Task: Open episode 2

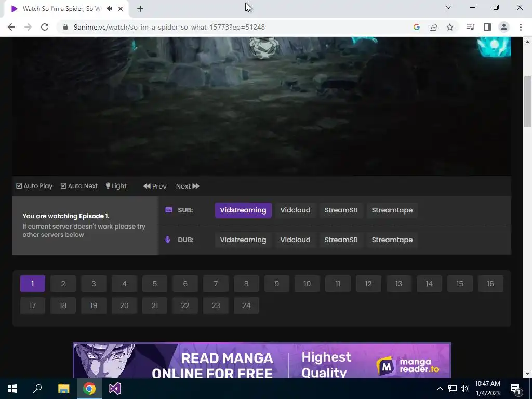Action: coord(63,284)
